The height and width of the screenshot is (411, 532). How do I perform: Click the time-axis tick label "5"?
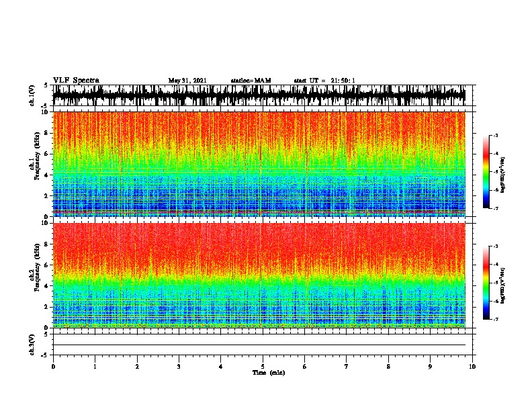[263, 366]
